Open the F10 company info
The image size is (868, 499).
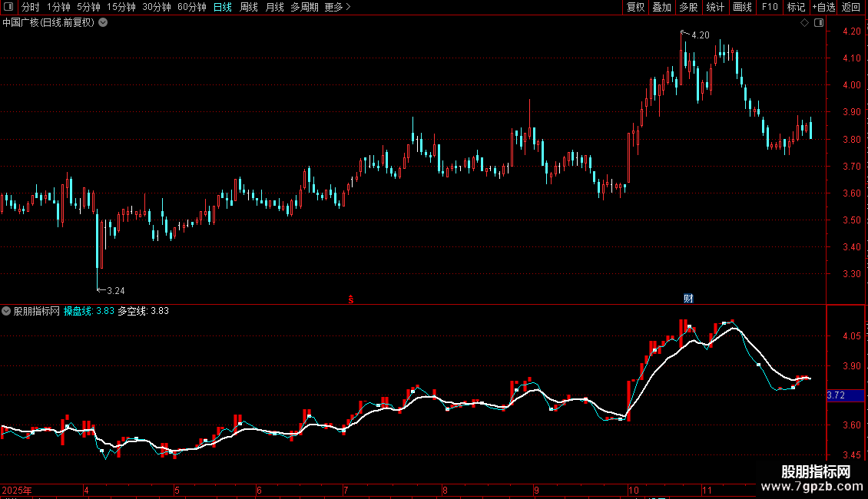[x=770, y=7]
